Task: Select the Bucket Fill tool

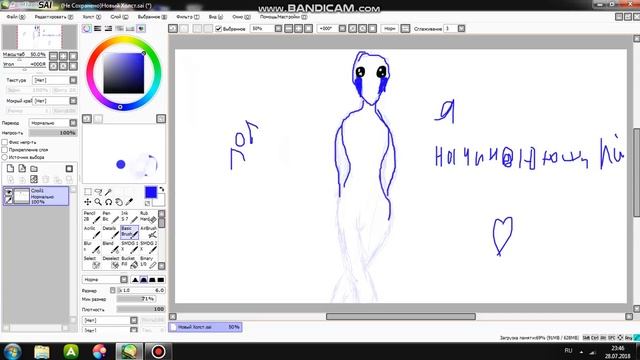Action: point(129,262)
